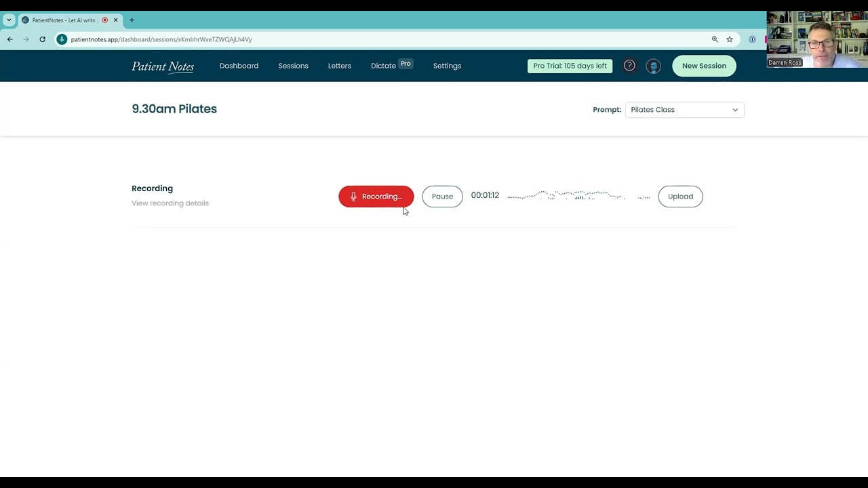The image size is (868, 488).
Task: Switch to the Sessions menu item
Action: click(x=293, y=66)
